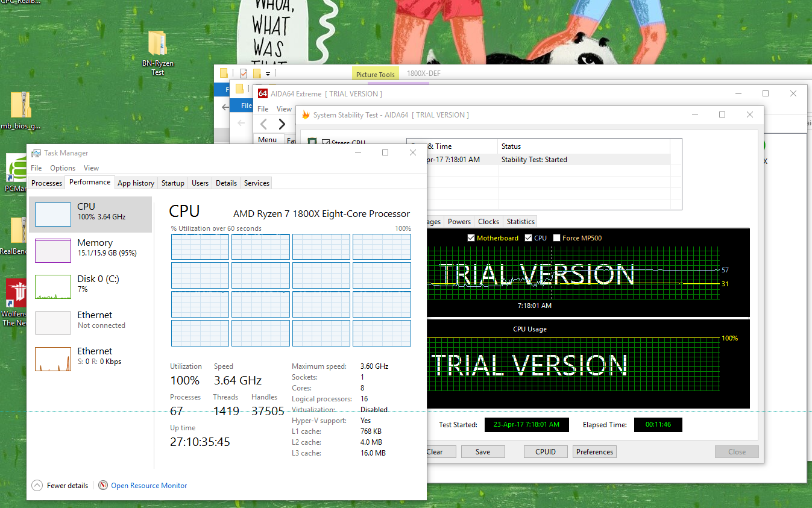This screenshot has width=812, height=508.
Task: Select the Ethernet item showing 0 Kbps
Action: click(90, 359)
